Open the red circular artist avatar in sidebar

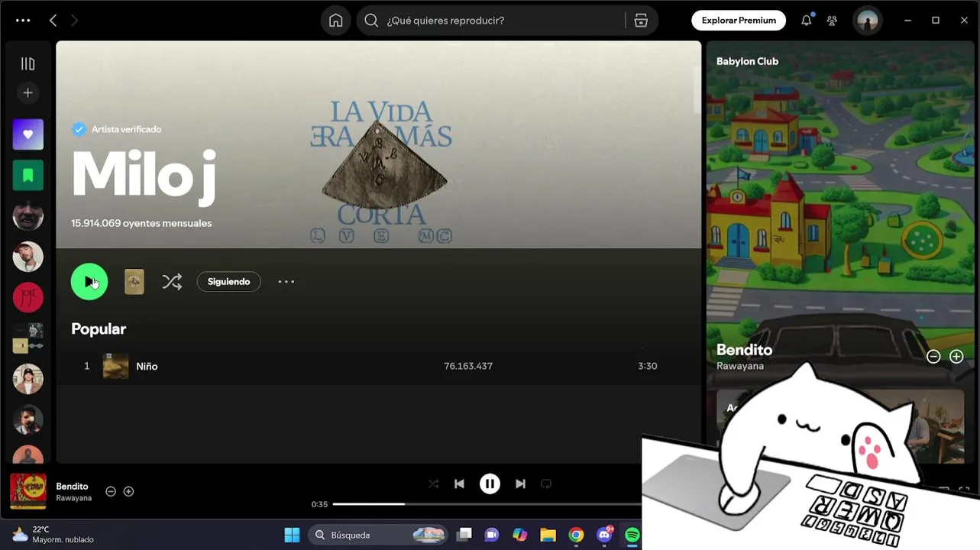27,297
